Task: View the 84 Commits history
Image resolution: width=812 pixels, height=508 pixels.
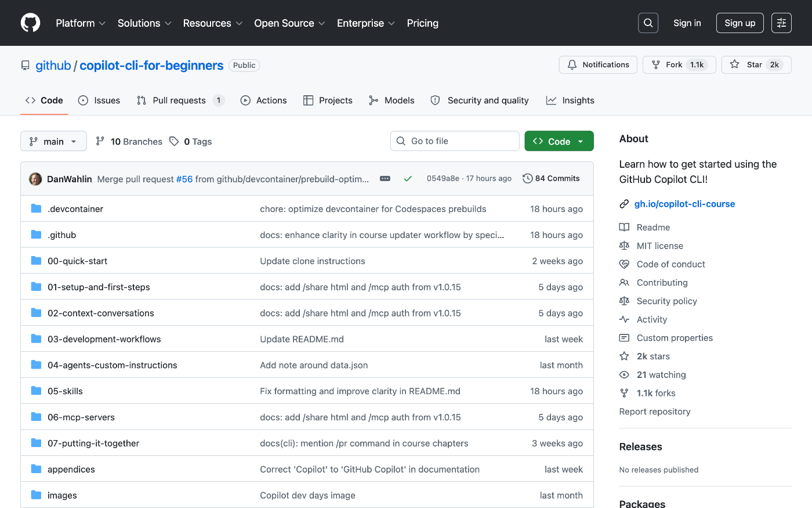Action: [551, 178]
